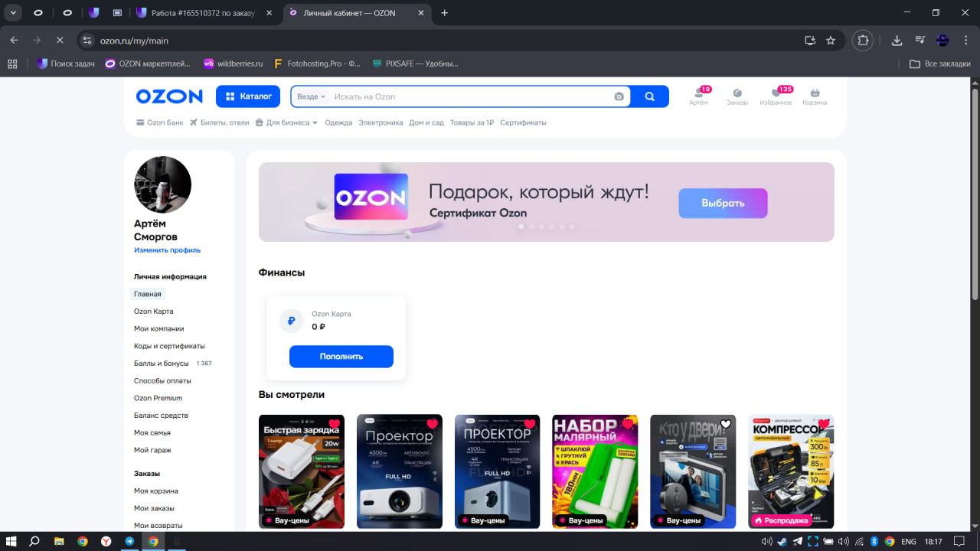Open Способы оплаты in the sidebar

tap(162, 380)
